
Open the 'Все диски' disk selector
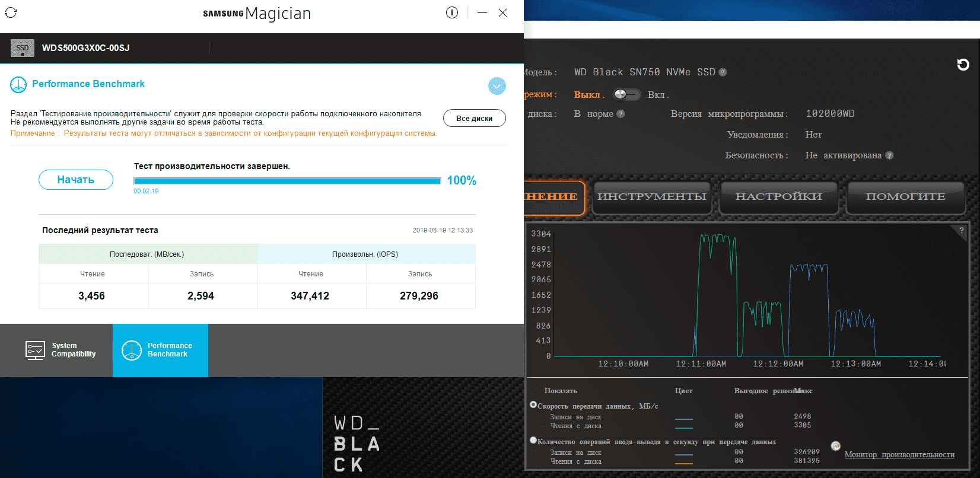pos(474,118)
